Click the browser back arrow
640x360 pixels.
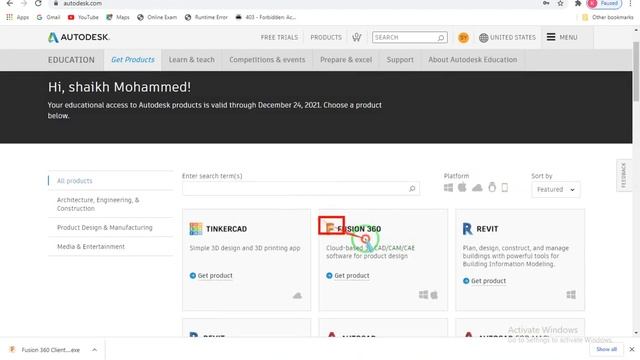point(10,3)
